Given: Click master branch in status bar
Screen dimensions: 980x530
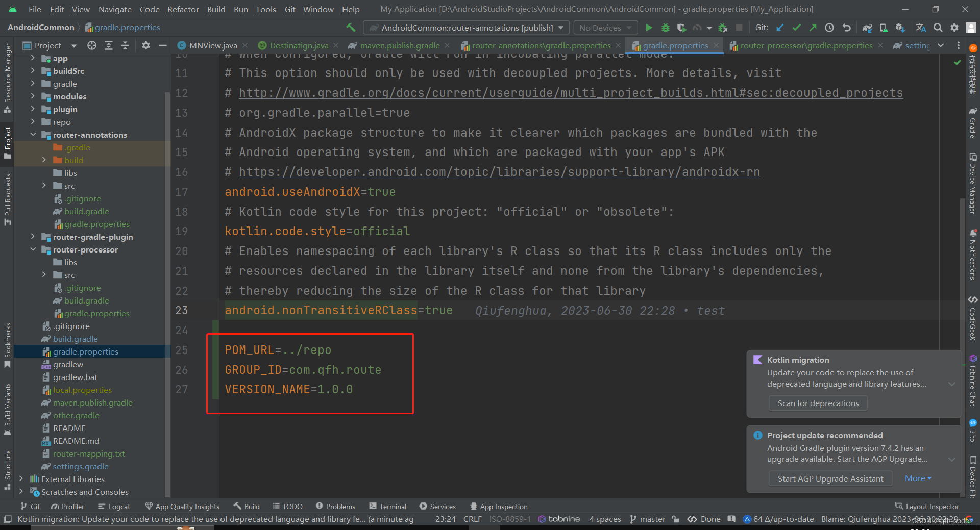Looking at the screenshot, I should click(x=647, y=519).
